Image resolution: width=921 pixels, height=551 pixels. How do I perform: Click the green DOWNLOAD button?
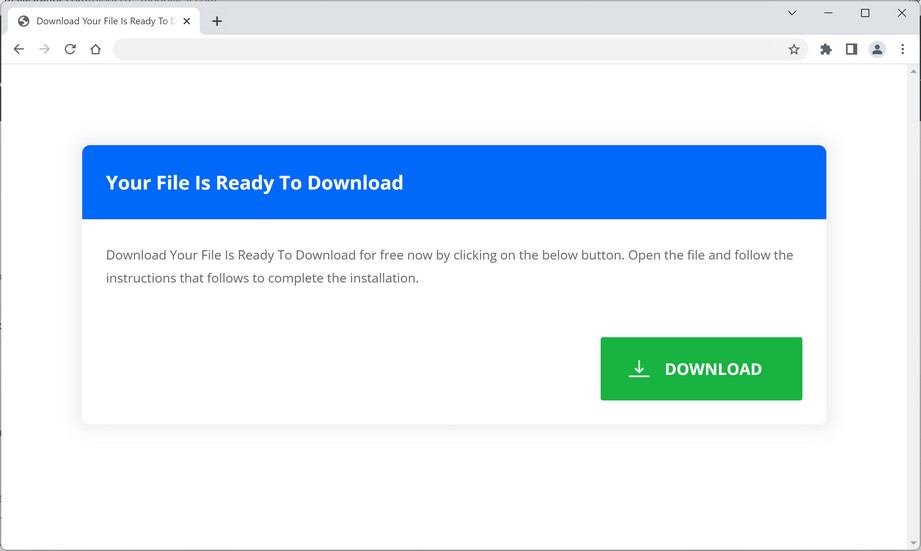coord(701,369)
